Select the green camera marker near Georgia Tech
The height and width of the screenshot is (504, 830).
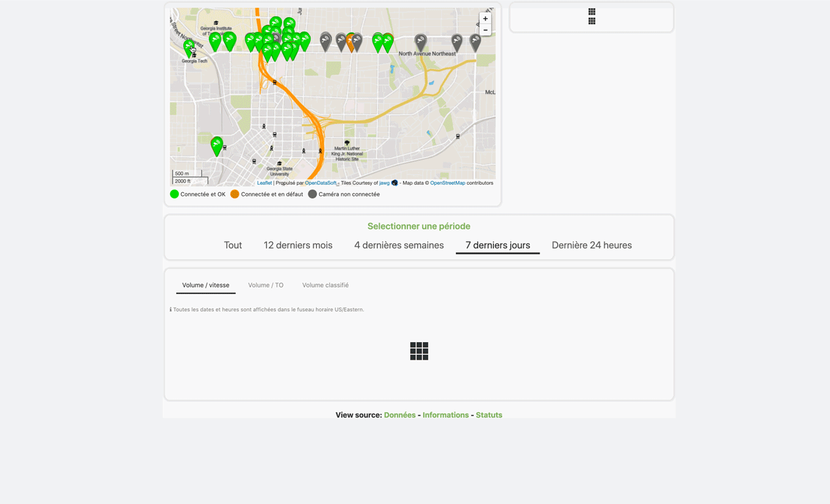point(190,43)
